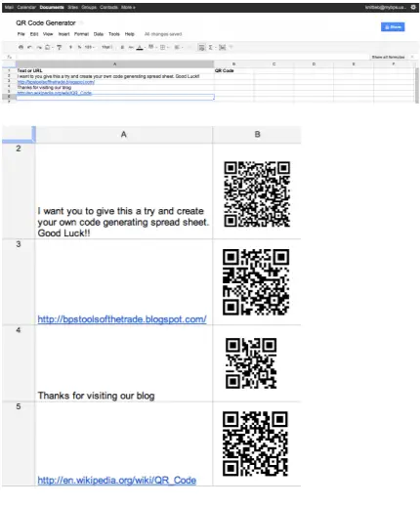Click the filter funnel icon

(231, 47)
